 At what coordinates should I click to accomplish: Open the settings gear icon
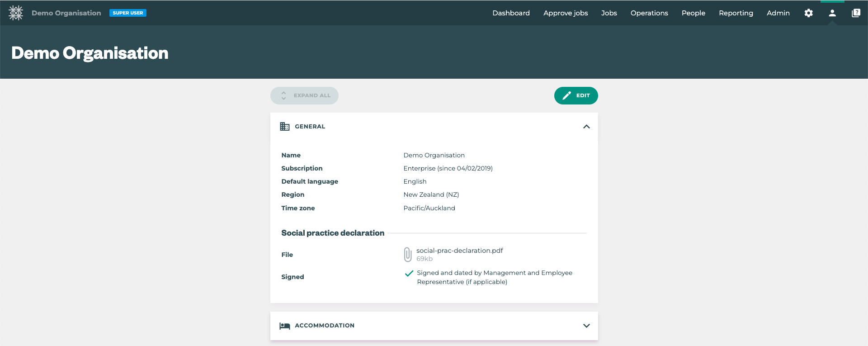pyautogui.click(x=808, y=13)
